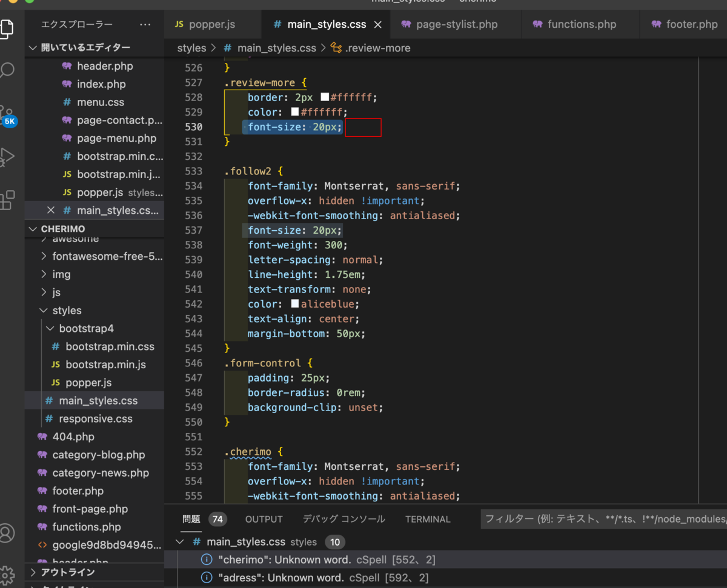Screen dimensions: 727x588
Task: Open the Search view in activity bar
Action: point(6,71)
